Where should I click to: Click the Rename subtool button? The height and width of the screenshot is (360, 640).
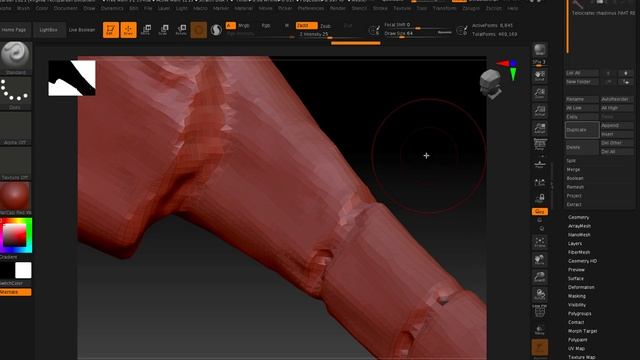pos(582,99)
